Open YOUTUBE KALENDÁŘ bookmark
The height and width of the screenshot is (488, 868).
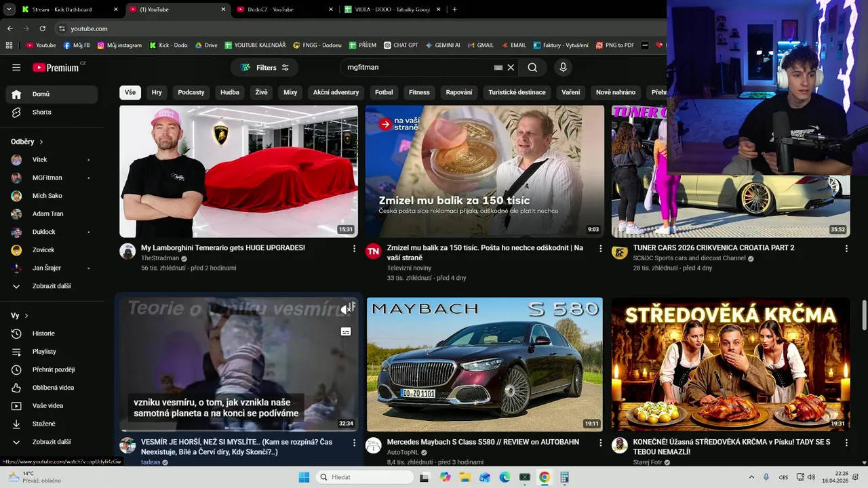click(x=255, y=45)
